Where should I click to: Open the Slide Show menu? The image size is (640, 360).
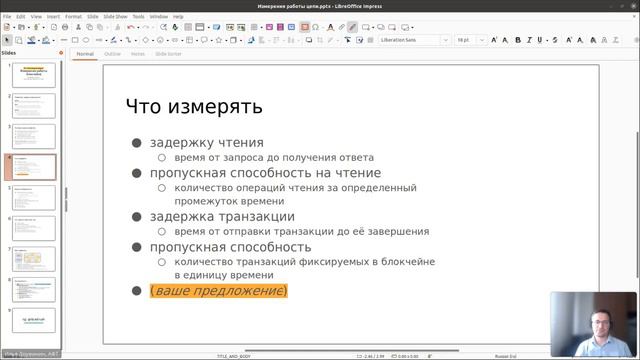pos(115,17)
